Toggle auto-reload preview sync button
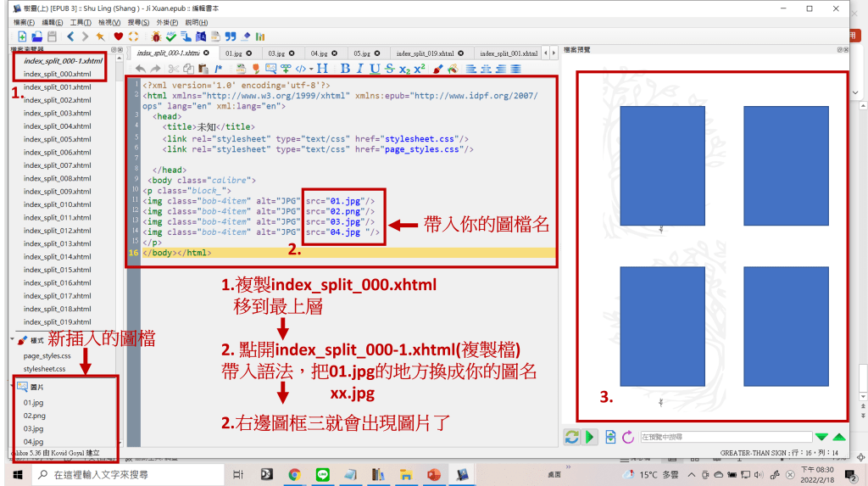The height and width of the screenshot is (486, 868). pos(572,437)
